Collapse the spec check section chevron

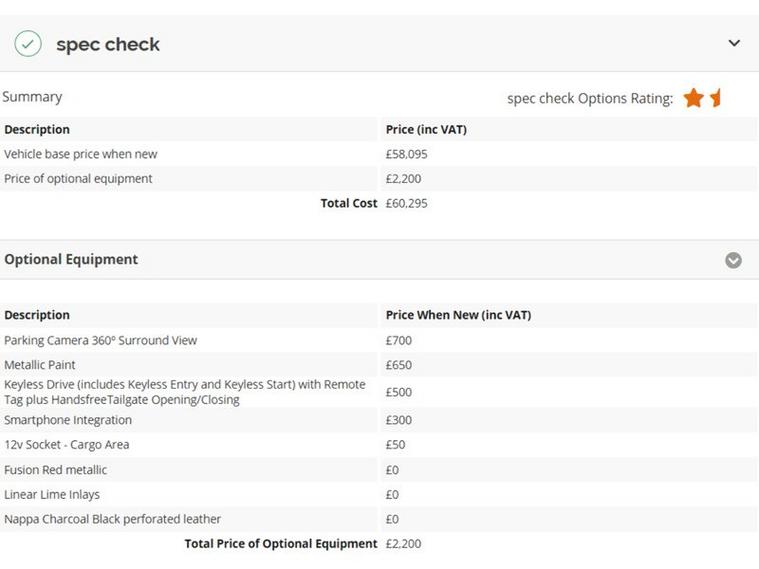click(x=734, y=43)
